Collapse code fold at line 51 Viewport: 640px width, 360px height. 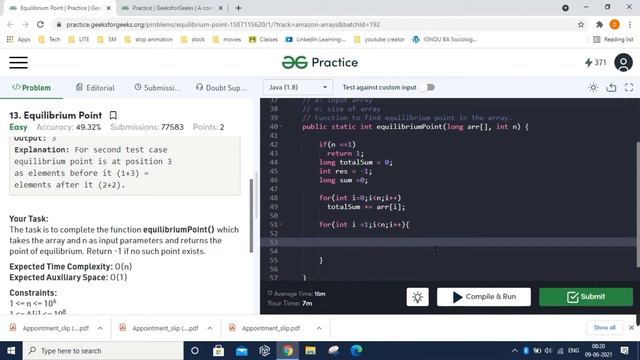(281, 224)
